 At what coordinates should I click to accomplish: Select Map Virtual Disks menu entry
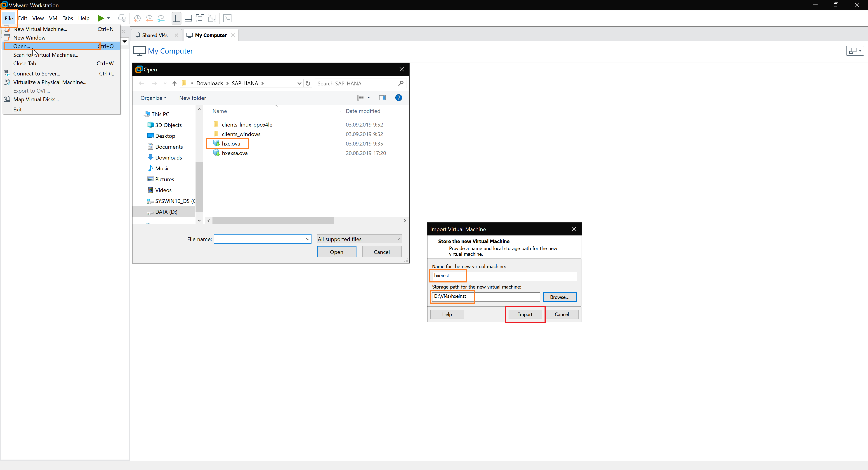(61, 99)
